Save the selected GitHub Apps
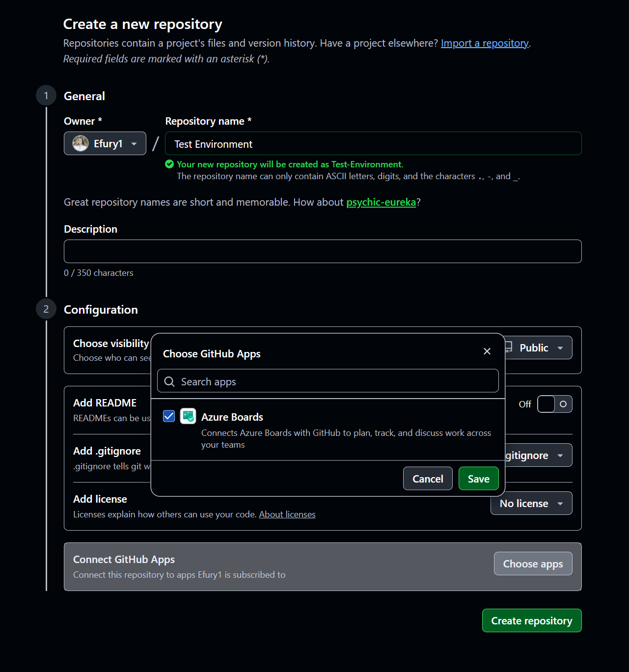629x672 pixels. pyautogui.click(x=479, y=479)
